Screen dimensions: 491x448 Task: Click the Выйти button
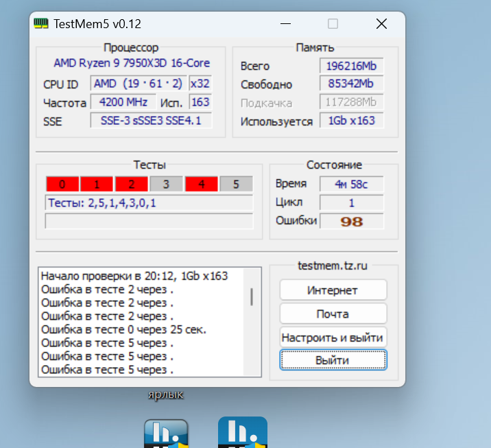click(x=333, y=360)
